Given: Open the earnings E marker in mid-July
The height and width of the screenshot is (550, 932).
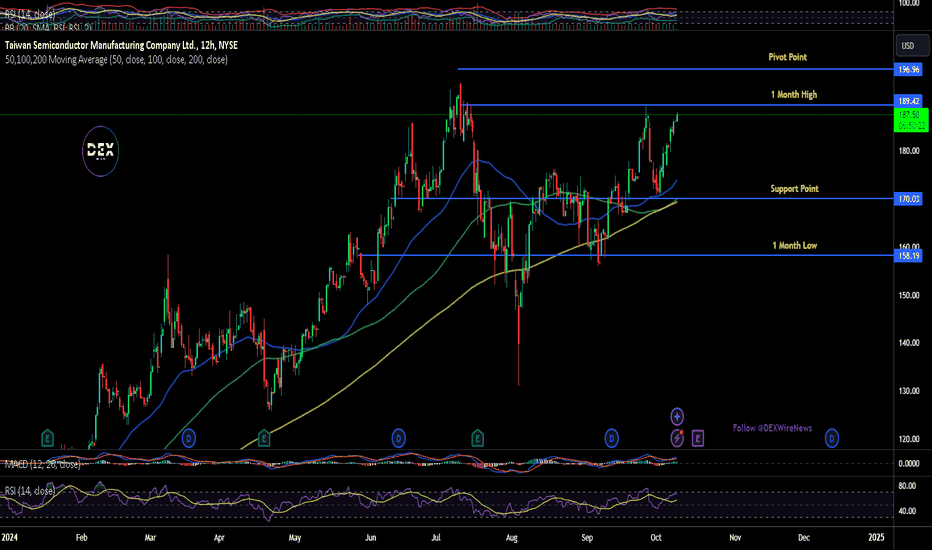Looking at the screenshot, I should click(477, 439).
